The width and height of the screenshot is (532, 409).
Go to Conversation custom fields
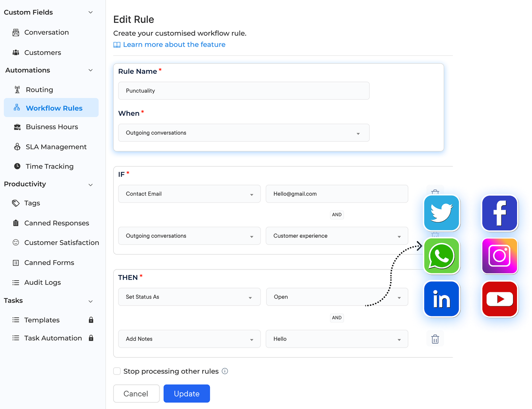(47, 32)
